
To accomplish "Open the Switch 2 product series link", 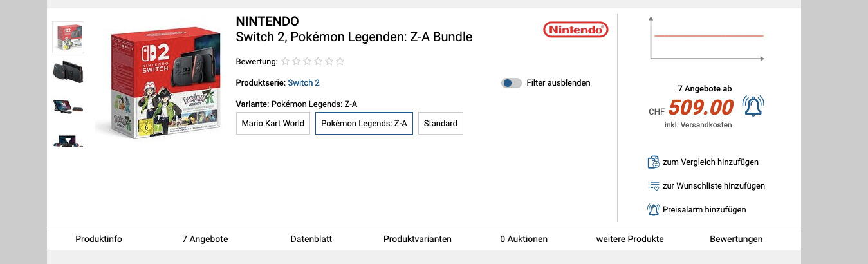I will [x=304, y=83].
